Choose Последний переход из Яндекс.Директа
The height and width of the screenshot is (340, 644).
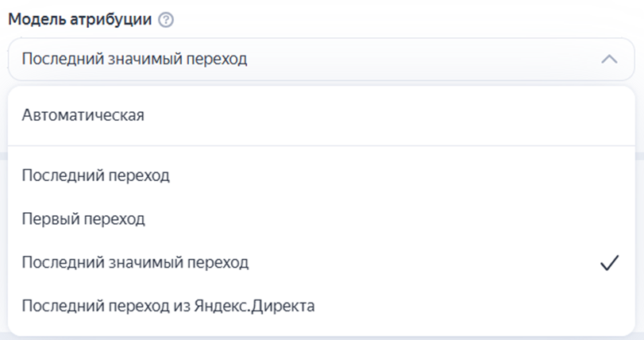[x=168, y=306]
